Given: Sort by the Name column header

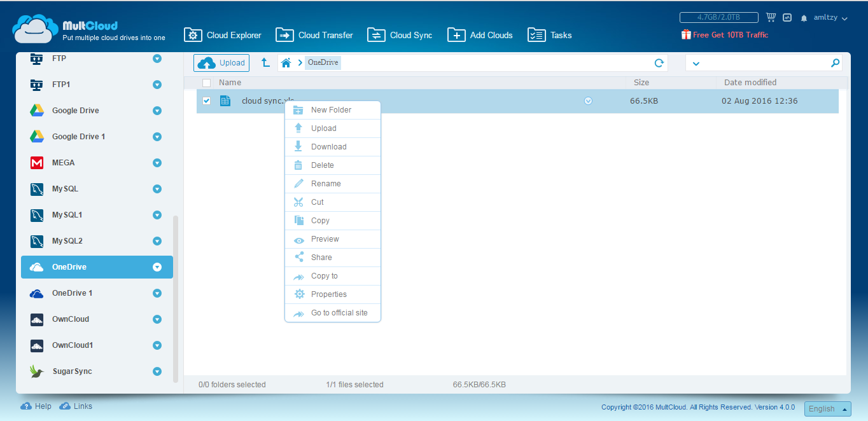Looking at the screenshot, I should [x=230, y=83].
